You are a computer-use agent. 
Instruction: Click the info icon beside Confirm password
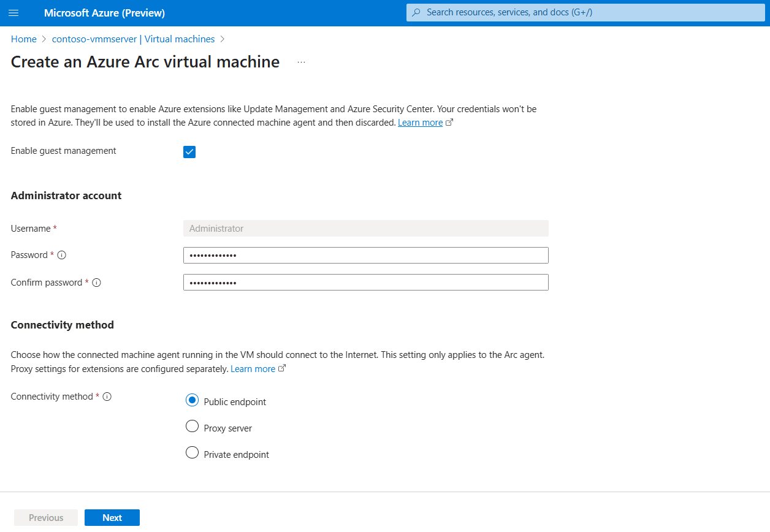96,283
